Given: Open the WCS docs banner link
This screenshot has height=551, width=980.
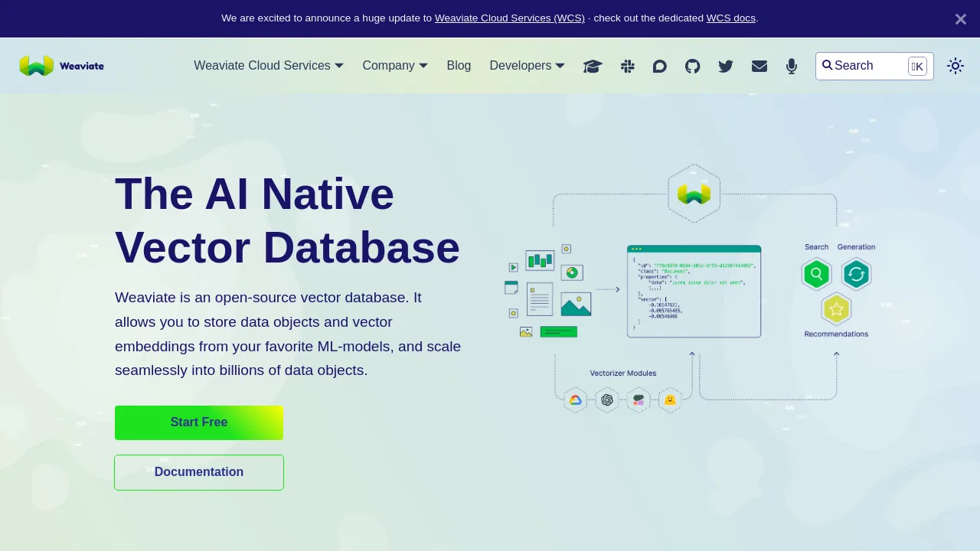Looking at the screenshot, I should pyautogui.click(x=731, y=18).
